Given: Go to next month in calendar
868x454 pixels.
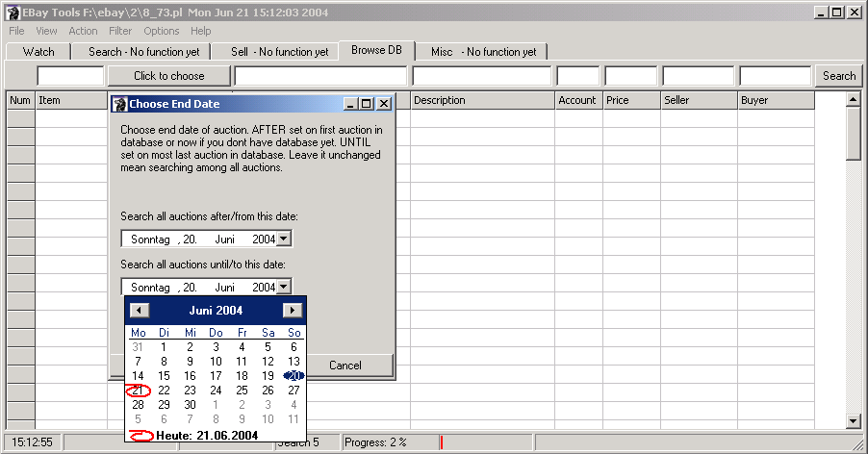Looking at the screenshot, I should [x=293, y=311].
